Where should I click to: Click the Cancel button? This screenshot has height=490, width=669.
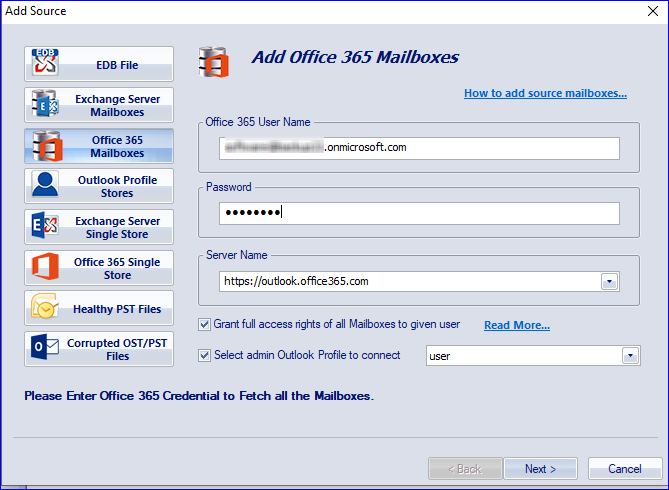coord(624,469)
